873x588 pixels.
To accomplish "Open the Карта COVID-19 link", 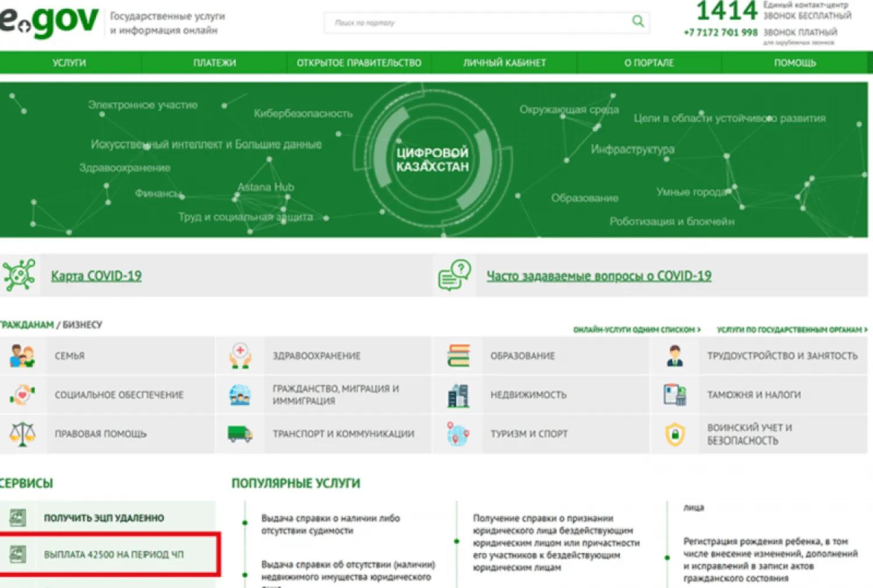I will click(96, 276).
